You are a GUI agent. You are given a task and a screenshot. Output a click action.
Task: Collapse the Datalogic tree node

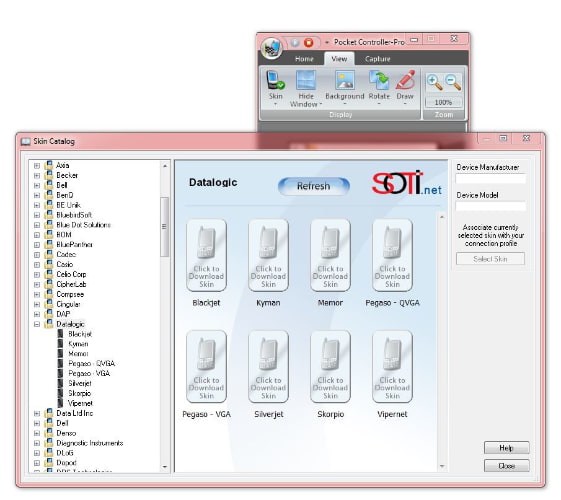tap(36, 324)
